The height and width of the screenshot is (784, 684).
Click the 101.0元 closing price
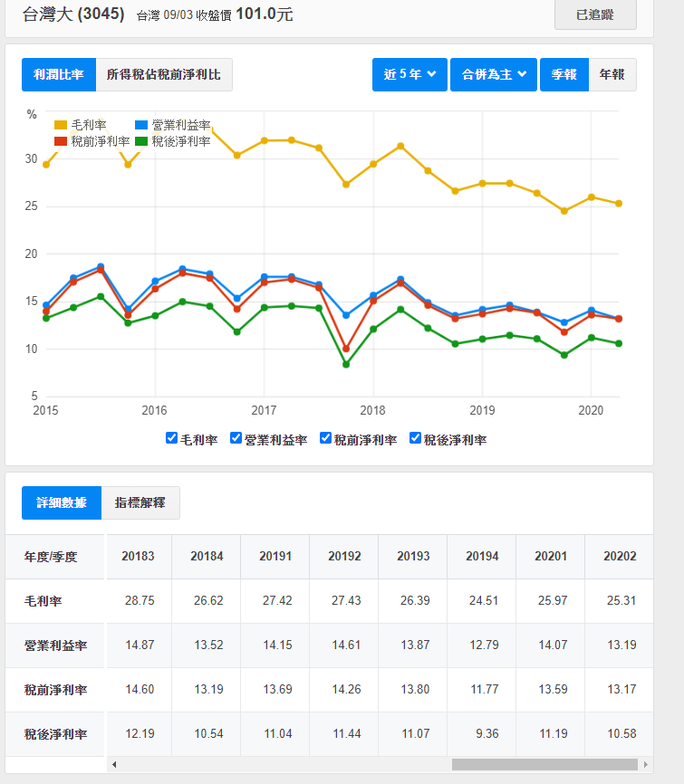point(265,14)
